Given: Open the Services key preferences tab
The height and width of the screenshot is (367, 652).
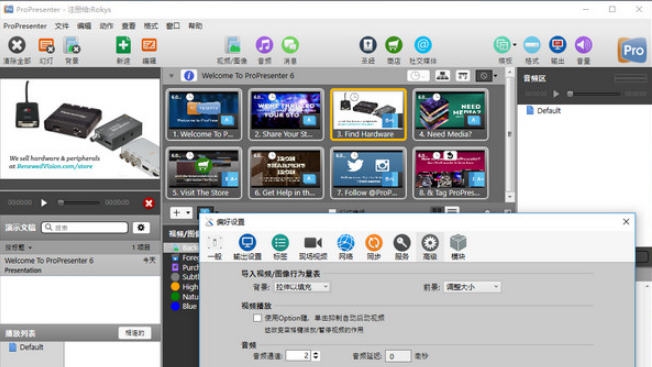Looking at the screenshot, I should [x=402, y=247].
